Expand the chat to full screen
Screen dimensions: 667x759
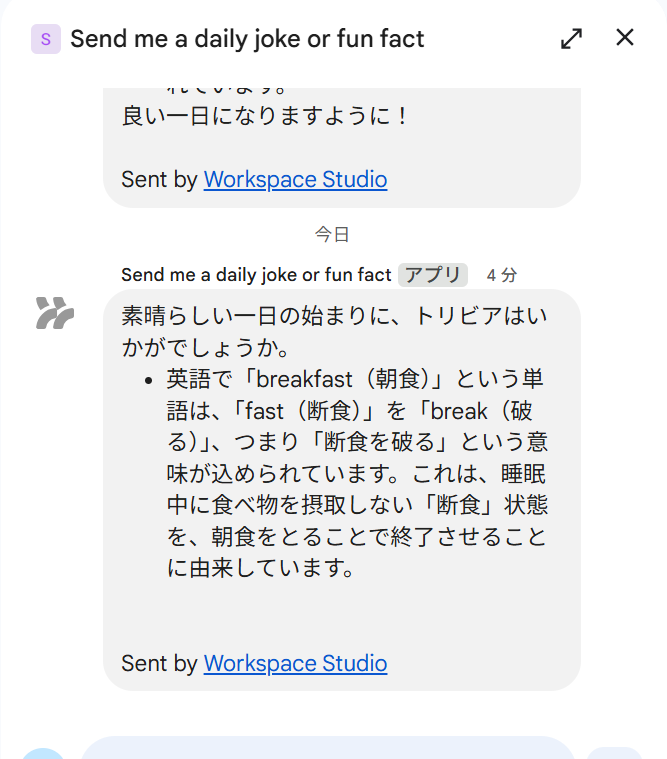[571, 39]
